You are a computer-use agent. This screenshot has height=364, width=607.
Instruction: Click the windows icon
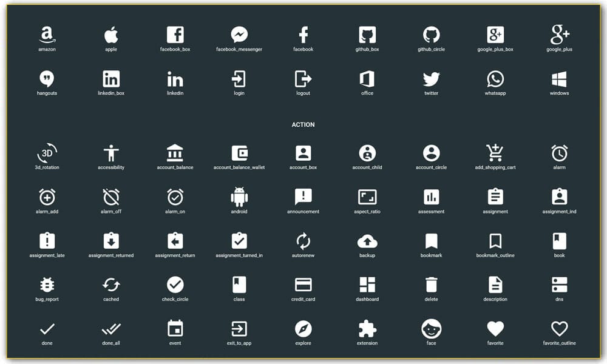(x=558, y=79)
